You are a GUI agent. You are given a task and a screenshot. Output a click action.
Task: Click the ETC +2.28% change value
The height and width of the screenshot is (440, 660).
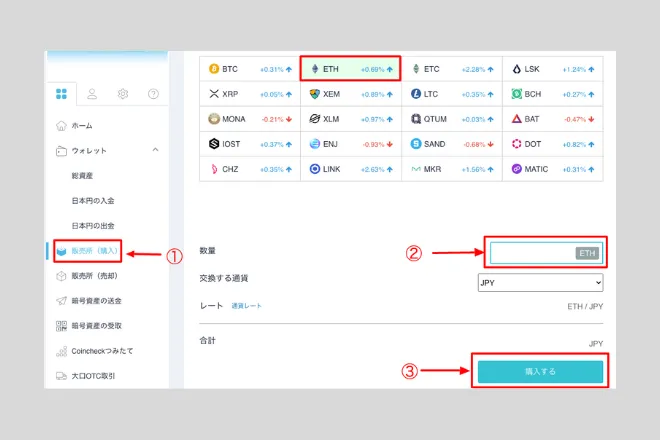pos(474,69)
